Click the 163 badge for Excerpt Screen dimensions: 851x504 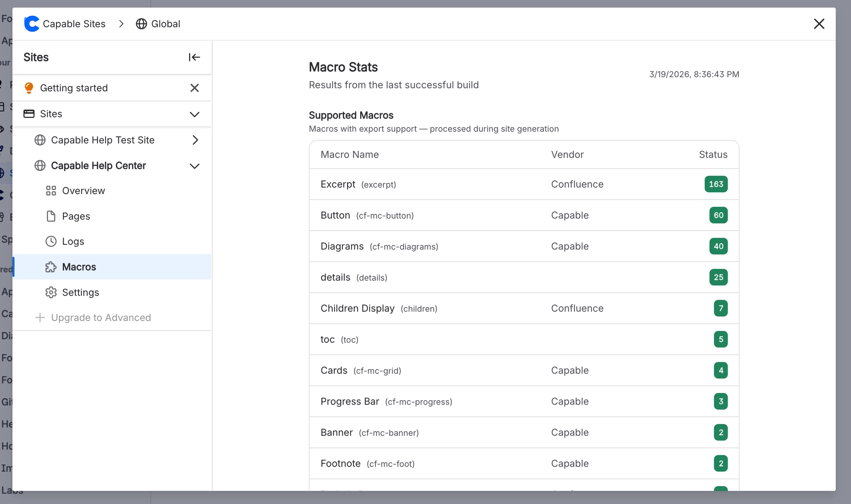point(716,184)
